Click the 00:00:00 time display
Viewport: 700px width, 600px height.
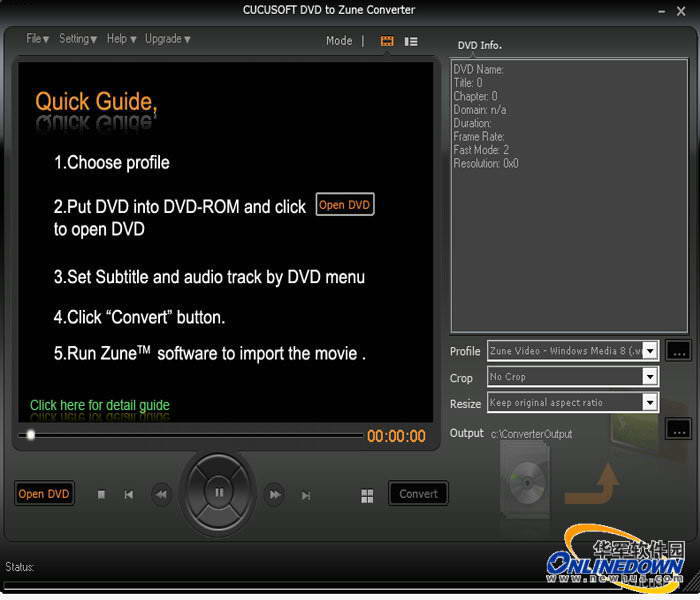click(x=396, y=436)
